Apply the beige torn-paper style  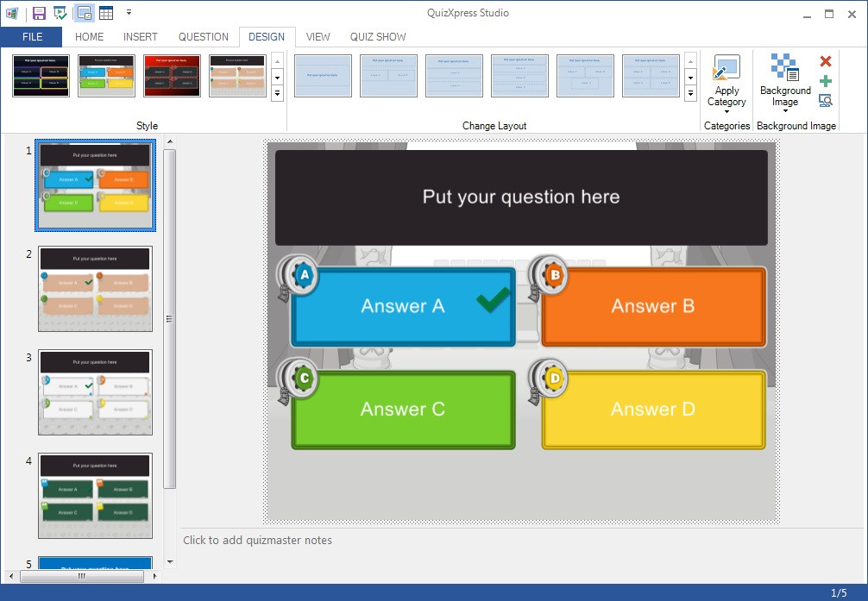point(237,76)
